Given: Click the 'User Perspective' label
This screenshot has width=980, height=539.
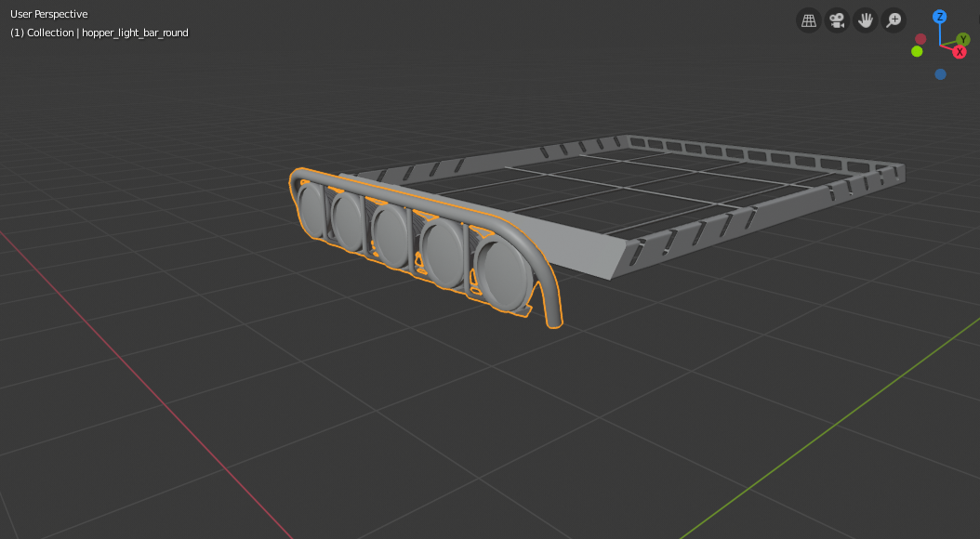Looking at the screenshot, I should point(48,14).
